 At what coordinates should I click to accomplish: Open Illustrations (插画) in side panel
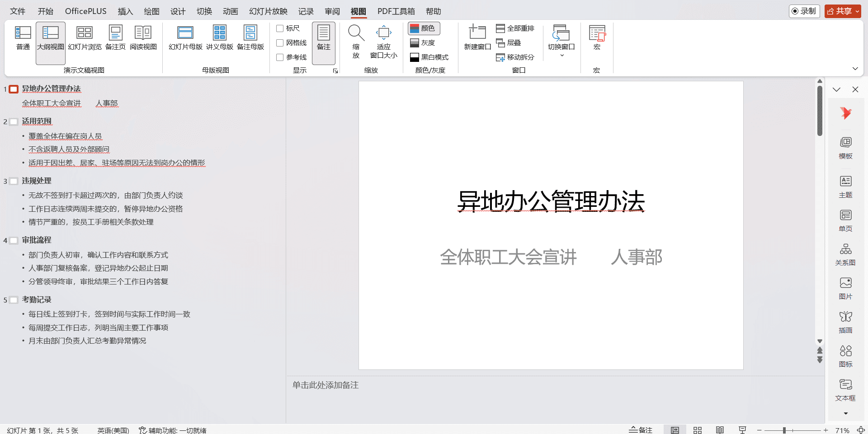tap(845, 322)
